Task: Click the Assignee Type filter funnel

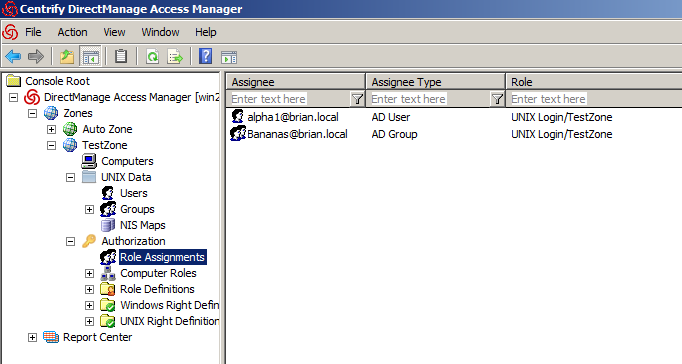Action: (x=497, y=99)
